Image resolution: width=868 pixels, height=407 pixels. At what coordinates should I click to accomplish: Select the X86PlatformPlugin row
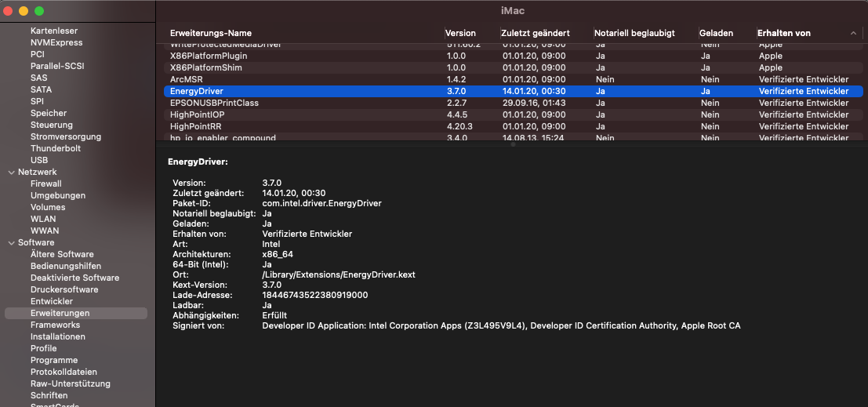[209, 56]
